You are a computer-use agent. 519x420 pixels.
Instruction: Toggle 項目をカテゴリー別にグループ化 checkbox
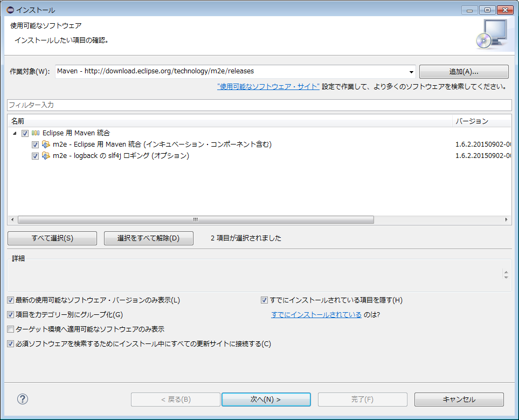(11, 315)
